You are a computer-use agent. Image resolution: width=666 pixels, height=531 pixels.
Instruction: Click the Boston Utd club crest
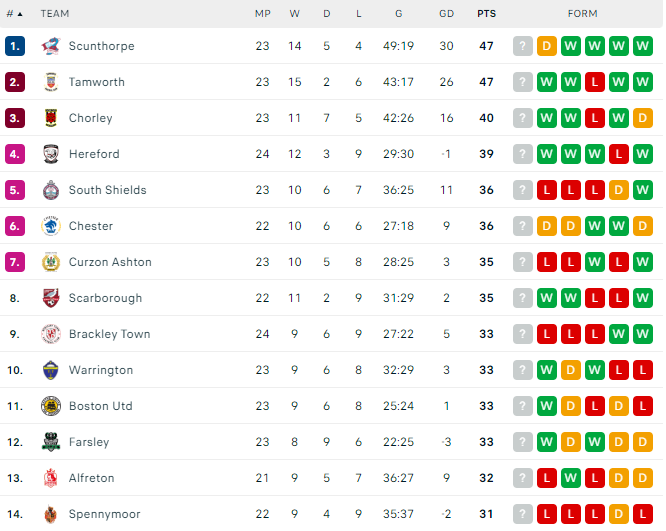[51, 406]
